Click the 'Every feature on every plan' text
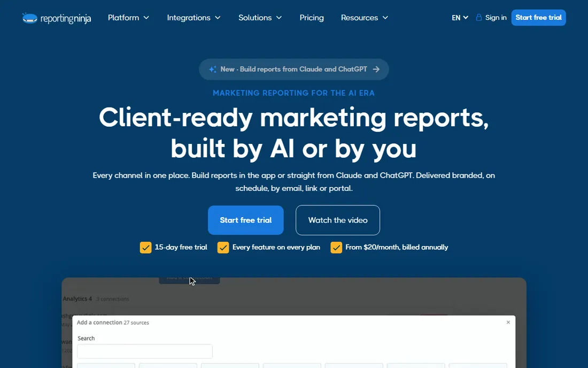 tap(276, 247)
